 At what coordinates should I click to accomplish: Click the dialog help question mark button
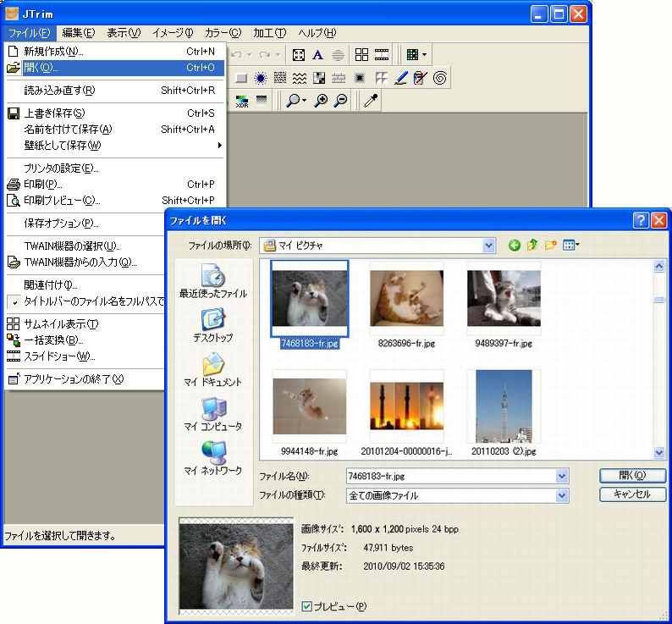(x=641, y=221)
